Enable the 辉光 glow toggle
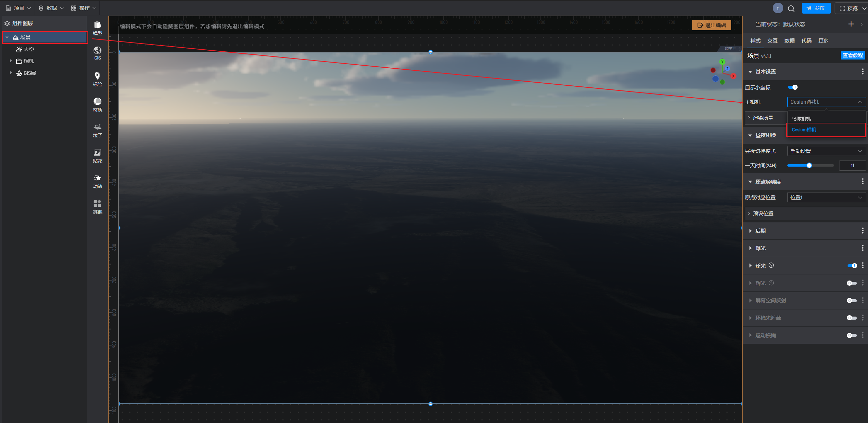 pos(851,283)
